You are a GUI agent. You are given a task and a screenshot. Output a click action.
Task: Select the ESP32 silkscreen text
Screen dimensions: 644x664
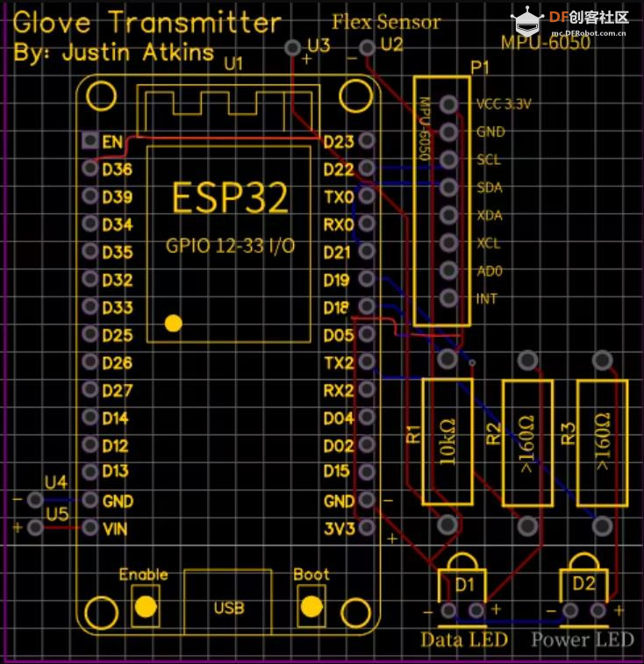coord(230,197)
